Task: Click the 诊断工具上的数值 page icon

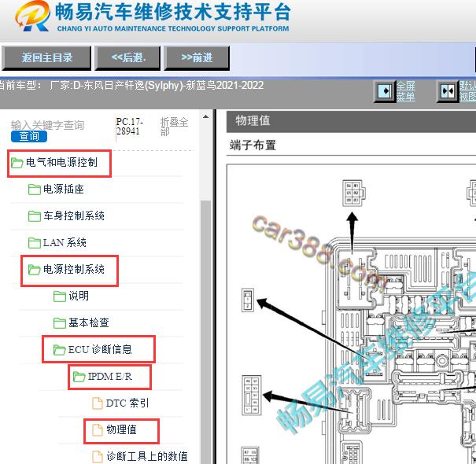Action: (97, 457)
